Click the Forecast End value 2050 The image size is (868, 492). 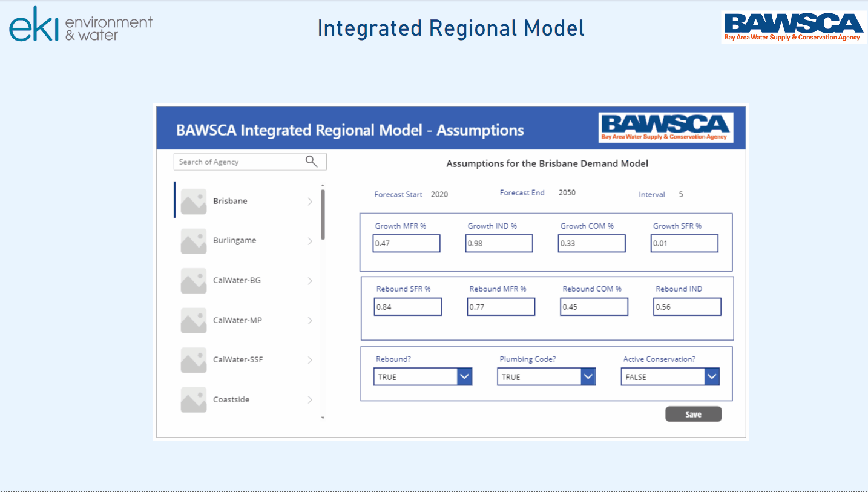[x=567, y=192]
